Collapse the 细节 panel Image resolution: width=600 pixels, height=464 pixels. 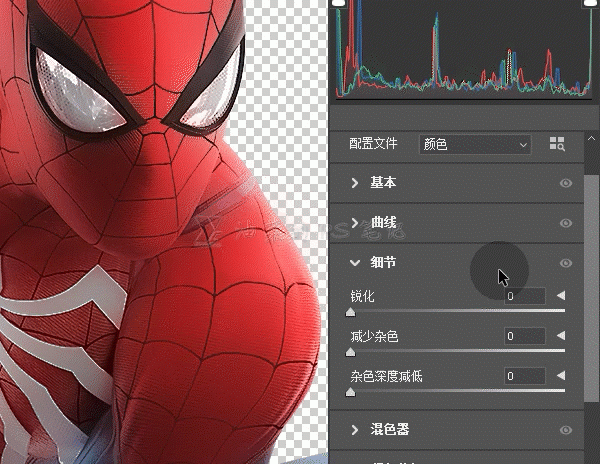coord(355,263)
